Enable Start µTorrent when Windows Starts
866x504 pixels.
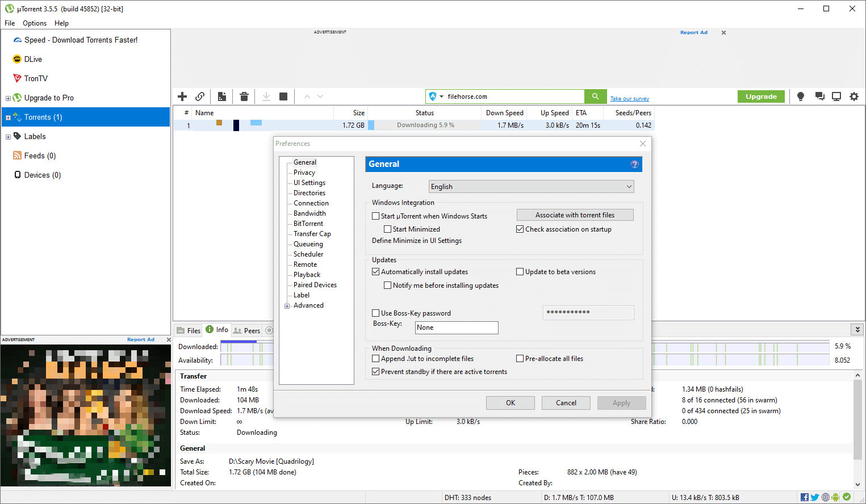tap(376, 216)
